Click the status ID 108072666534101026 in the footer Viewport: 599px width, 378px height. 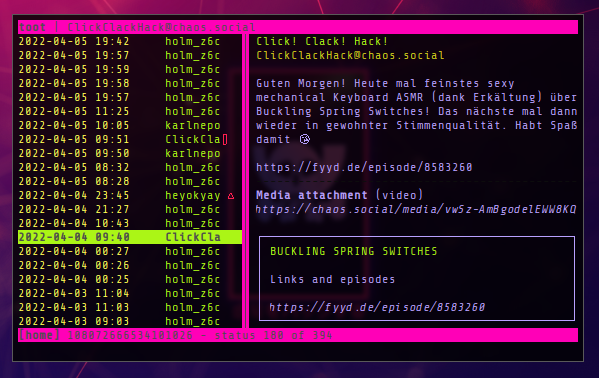click(130, 335)
